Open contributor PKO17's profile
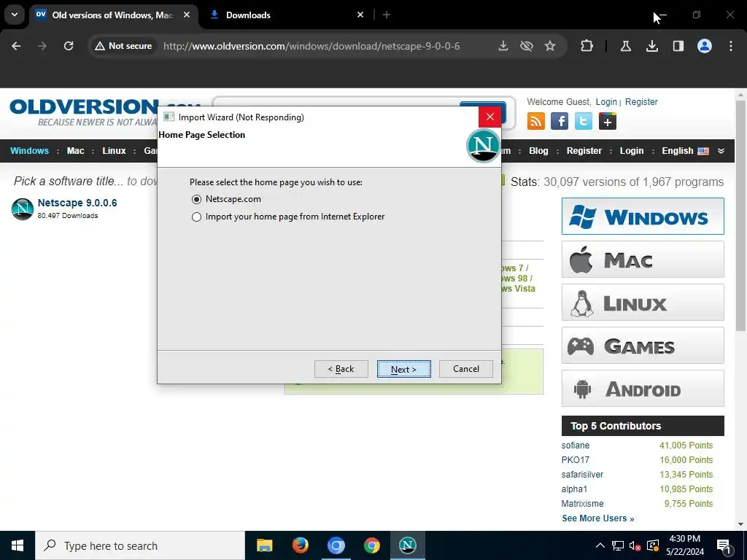This screenshot has height=560, width=747. pyautogui.click(x=575, y=460)
